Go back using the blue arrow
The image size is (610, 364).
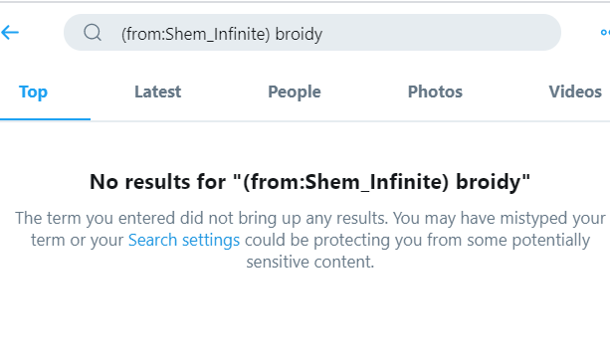[x=10, y=32]
